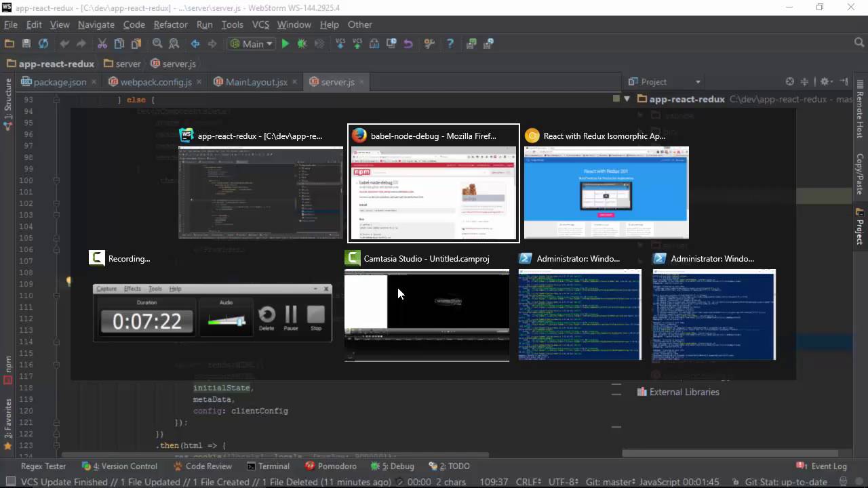Select babel-node-debug Firefox window thumbnail
This screenshot has height=488, width=868.
(x=433, y=183)
